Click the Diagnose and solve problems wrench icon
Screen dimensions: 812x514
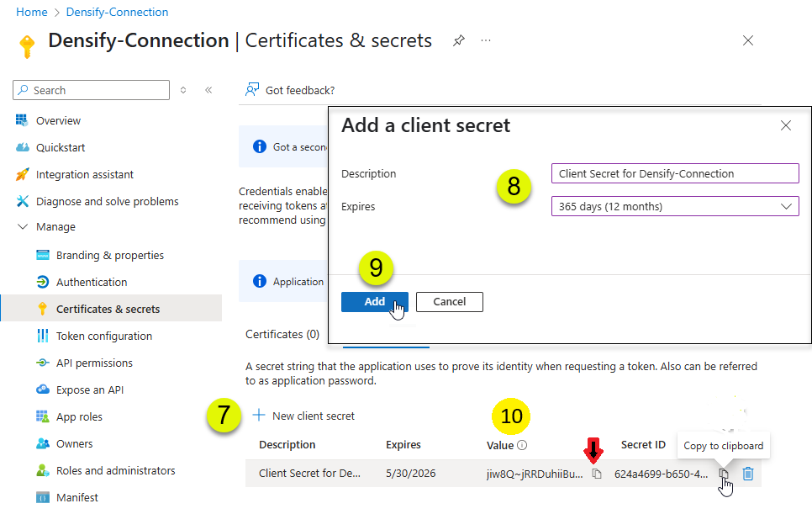coord(22,201)
